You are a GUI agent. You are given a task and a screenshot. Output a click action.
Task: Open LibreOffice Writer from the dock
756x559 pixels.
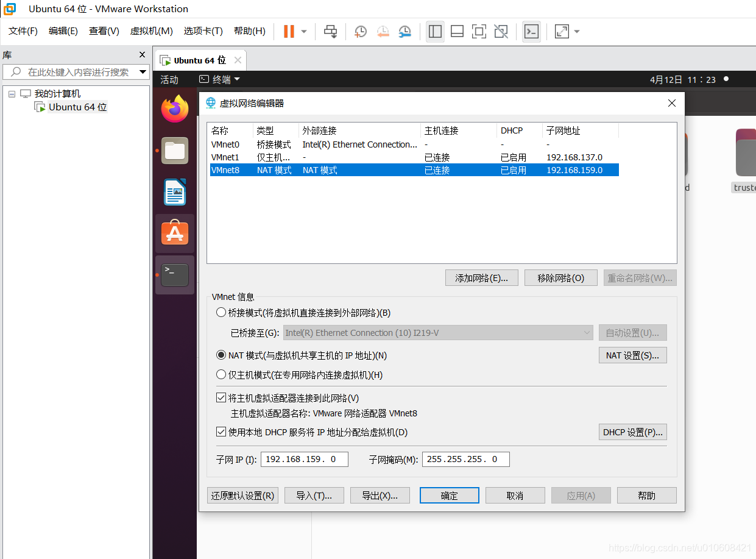[175, 192]
